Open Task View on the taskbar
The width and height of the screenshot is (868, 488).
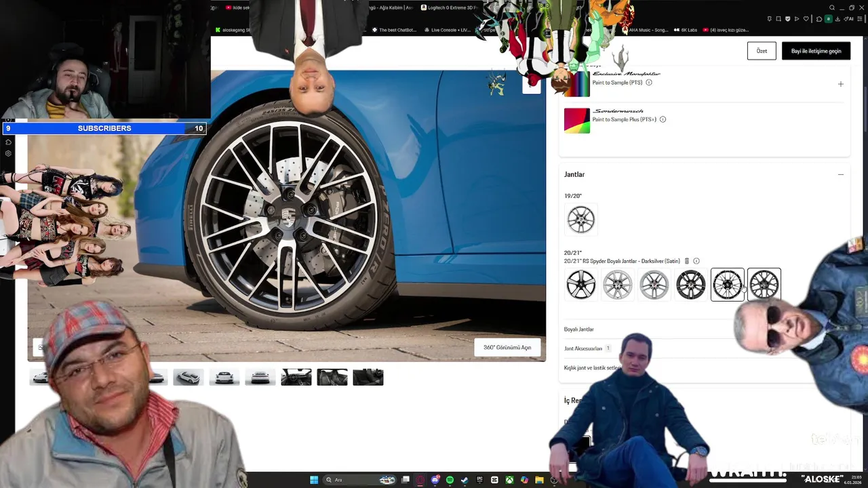(x=406, y=480)
